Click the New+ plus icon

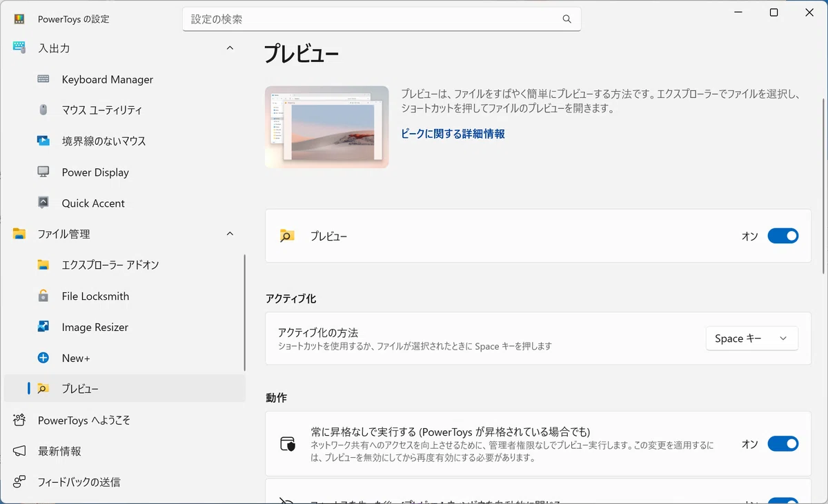(x=43, y=358)
